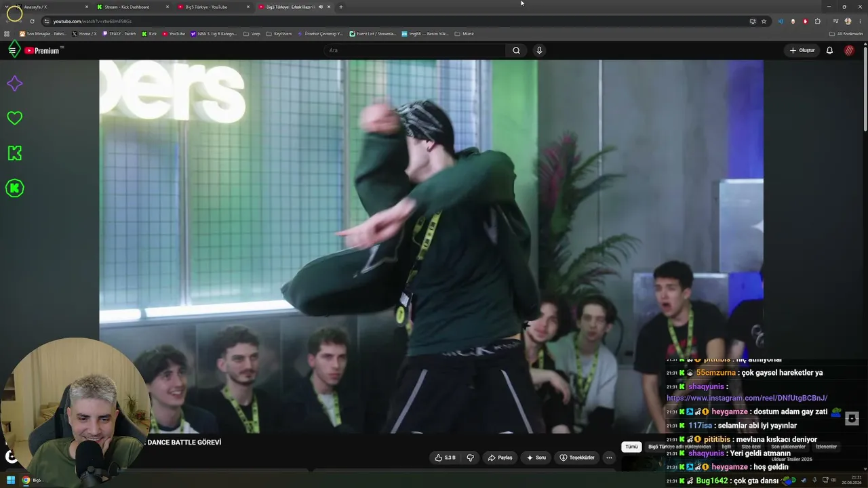Open the more actions three-dot menu

[609, 457]
